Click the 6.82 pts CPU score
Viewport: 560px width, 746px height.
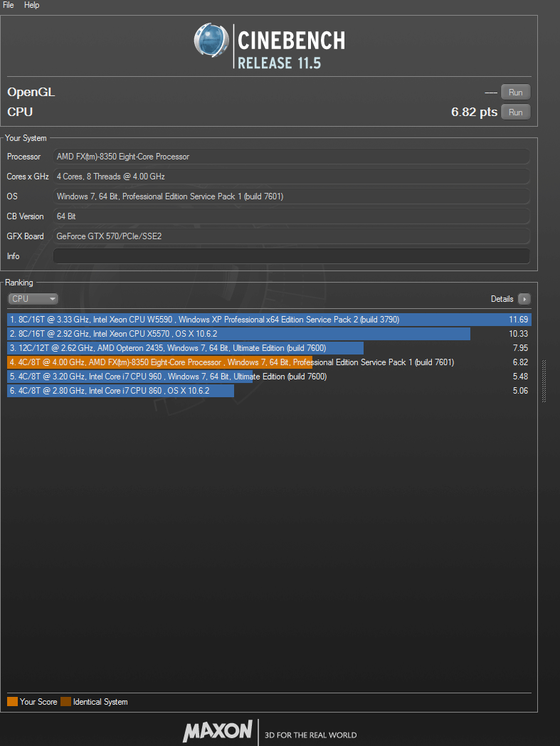click(474, 112)
